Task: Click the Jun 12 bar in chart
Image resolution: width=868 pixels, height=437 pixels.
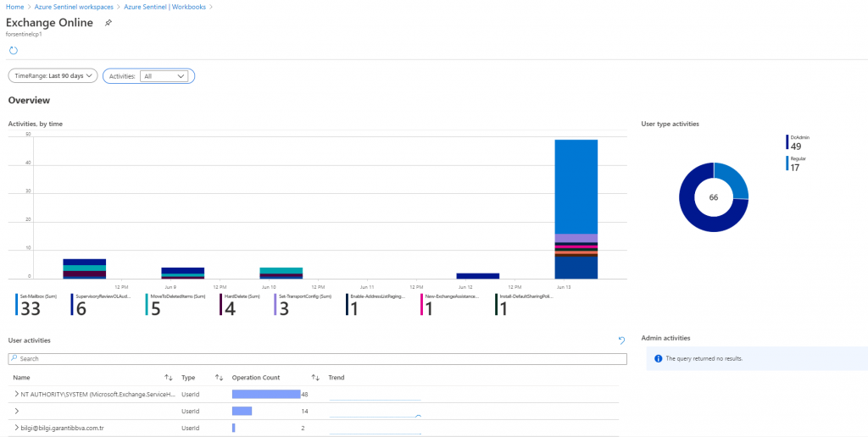Action: click(478, 275)
